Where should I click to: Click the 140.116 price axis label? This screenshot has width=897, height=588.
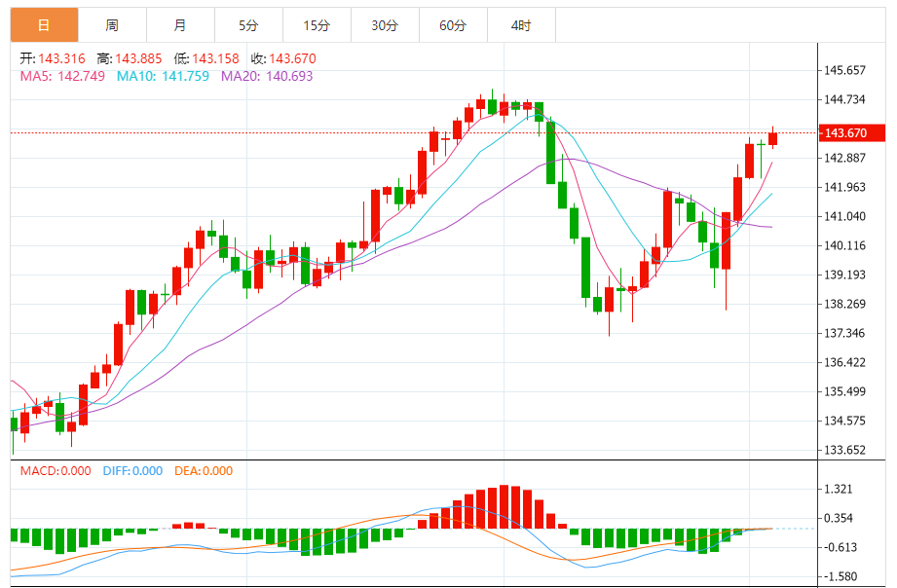point(844,245)
